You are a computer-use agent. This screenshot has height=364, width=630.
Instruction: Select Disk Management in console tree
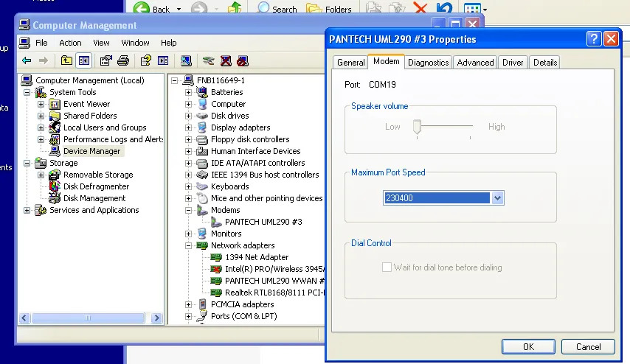pos(94,198)
